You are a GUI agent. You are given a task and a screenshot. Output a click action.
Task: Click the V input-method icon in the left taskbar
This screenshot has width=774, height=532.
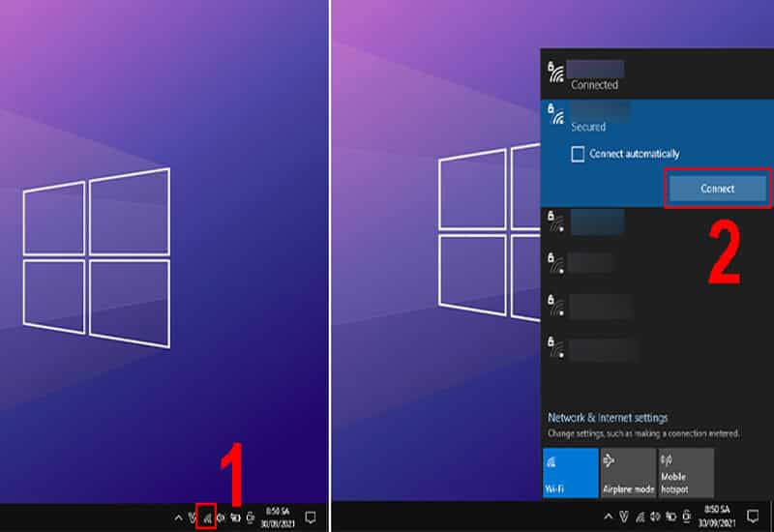pos(192,517)
